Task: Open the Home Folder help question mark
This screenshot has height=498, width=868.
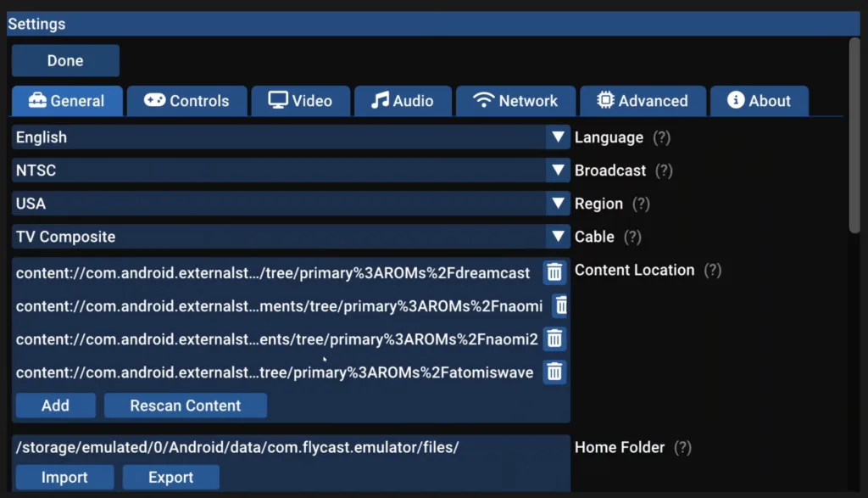Action: pyautogui.click(x=683, y=447)
